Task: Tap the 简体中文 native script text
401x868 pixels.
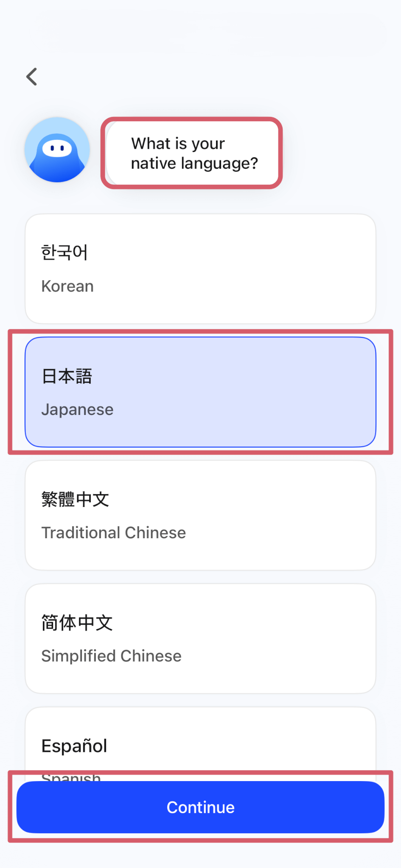Action: (77, 623)
